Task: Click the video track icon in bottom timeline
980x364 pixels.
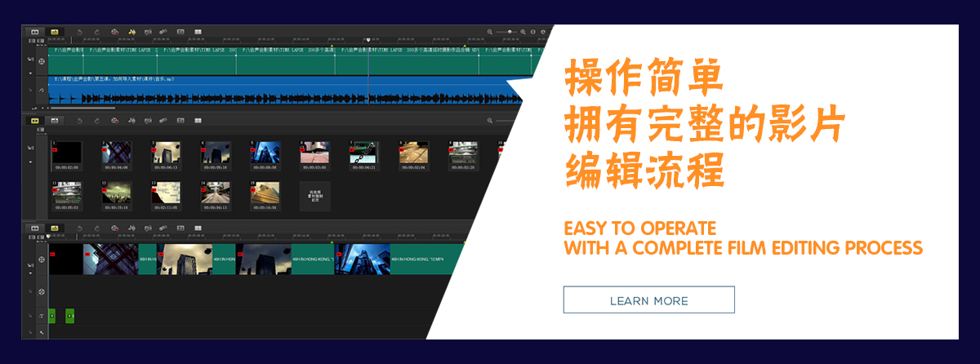Action: point(42,260)
